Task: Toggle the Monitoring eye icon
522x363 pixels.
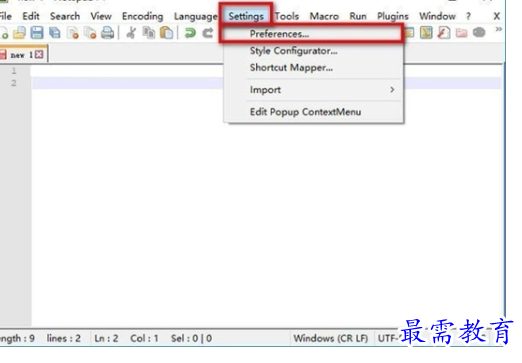Action: [479, 32]
